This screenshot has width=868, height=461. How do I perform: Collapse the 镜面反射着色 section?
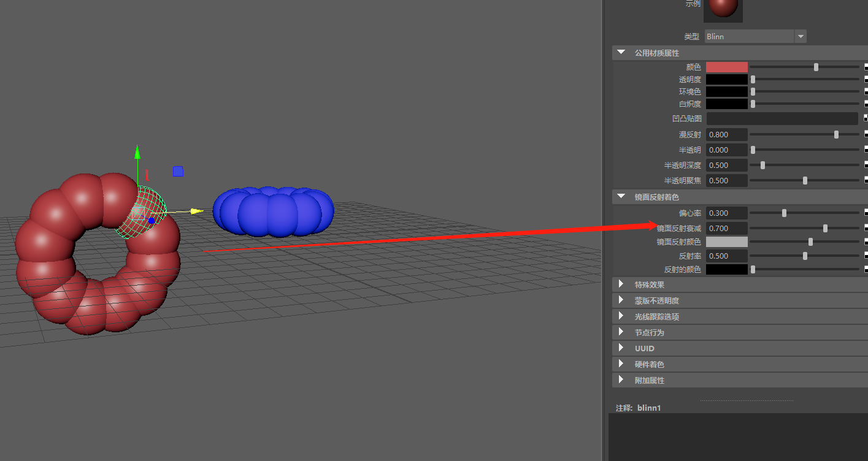click(621, 197)
